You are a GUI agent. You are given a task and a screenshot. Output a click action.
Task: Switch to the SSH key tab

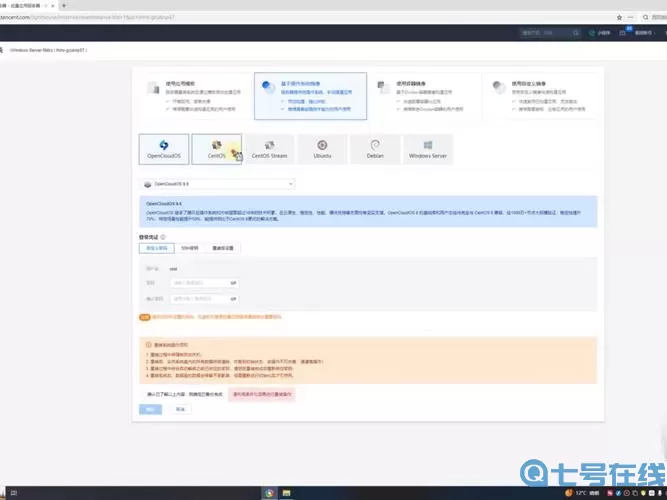point(189,248)
